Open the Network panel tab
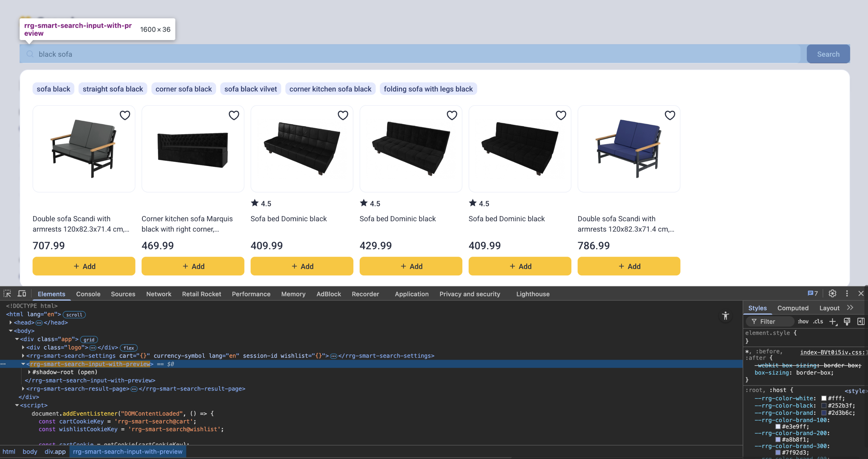This screenshot has height=459, width=868. pyautogui.click(x=158, y=294)
